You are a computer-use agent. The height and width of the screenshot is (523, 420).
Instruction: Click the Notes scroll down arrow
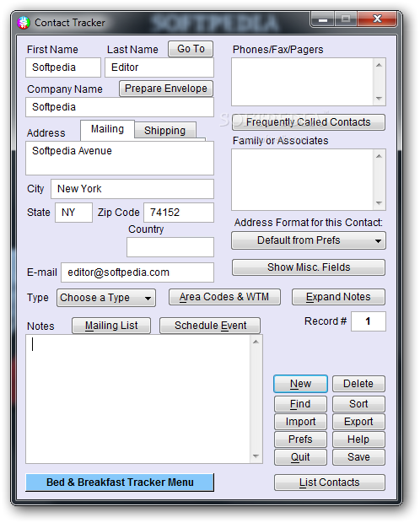[x=256, y=456]
